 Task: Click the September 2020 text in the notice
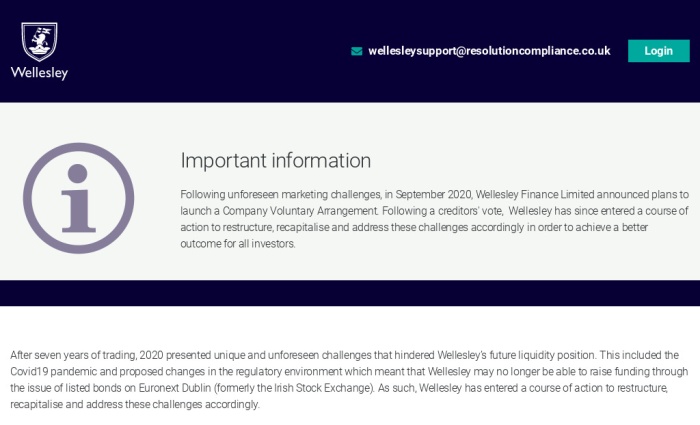433,195
